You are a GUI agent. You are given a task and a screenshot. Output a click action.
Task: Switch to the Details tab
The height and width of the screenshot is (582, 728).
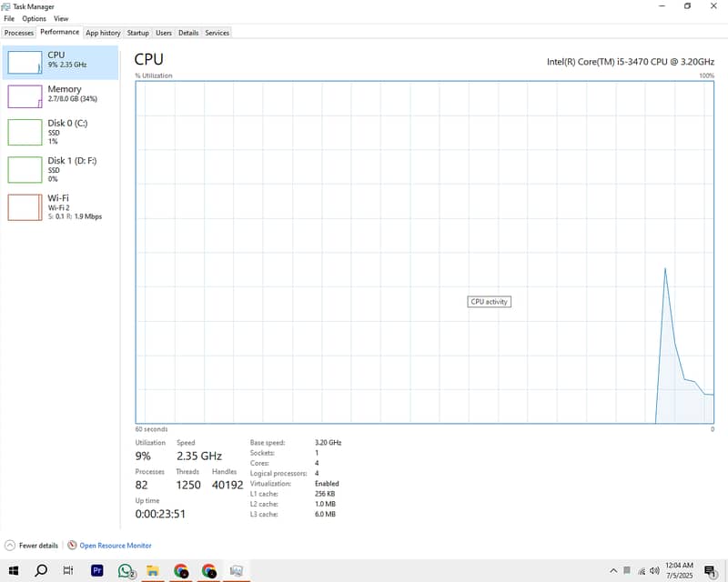[188, 33]
